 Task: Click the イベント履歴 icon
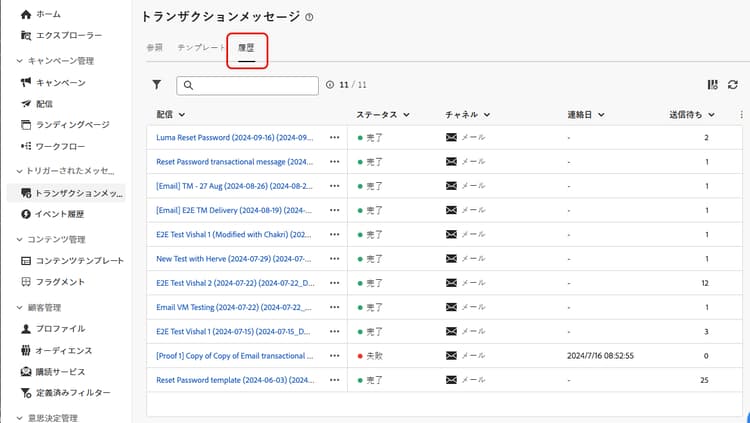[26, 214]
